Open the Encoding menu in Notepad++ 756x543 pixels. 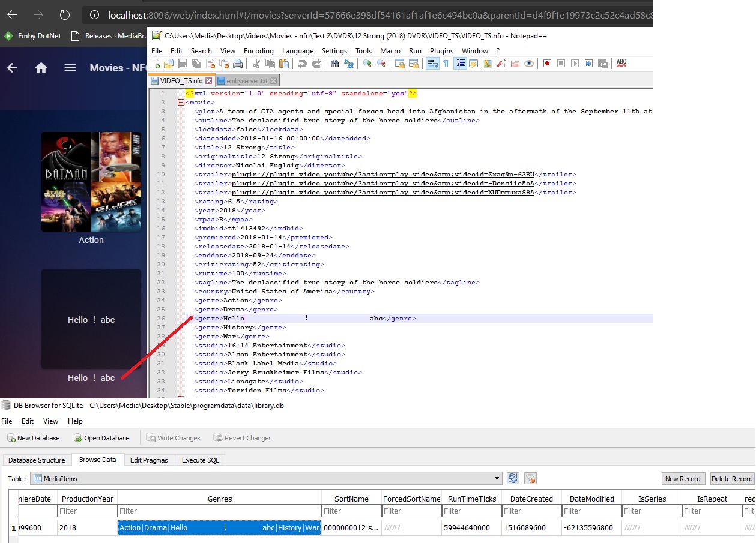[258, 51]
